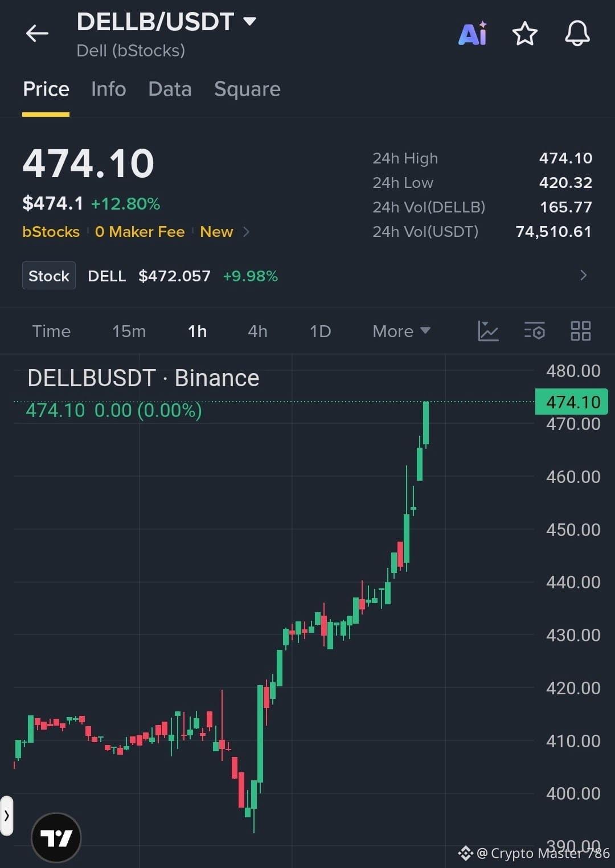
Task: Click the +12.80% price change
Action: click(125, 204)
